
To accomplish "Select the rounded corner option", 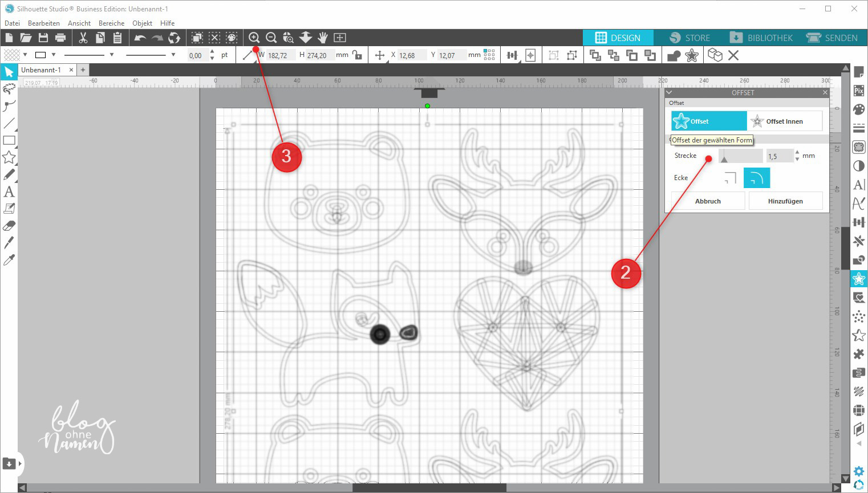I will click(x=757, y=178).
